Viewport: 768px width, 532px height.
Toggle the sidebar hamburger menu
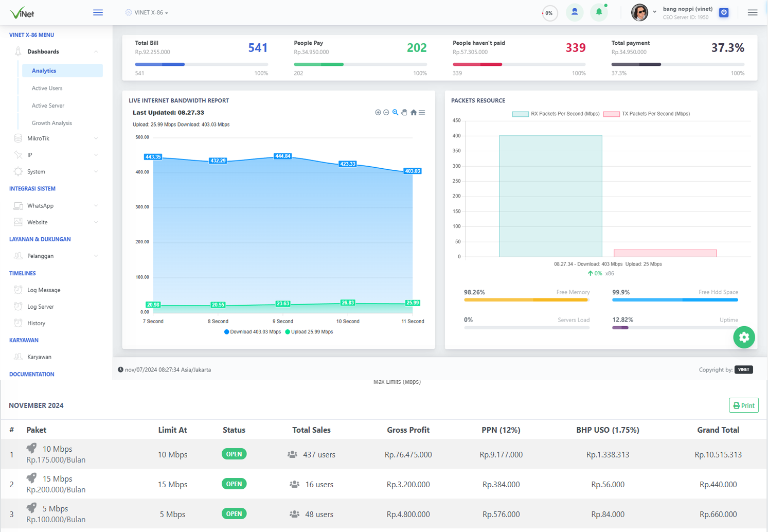point(98,12)
